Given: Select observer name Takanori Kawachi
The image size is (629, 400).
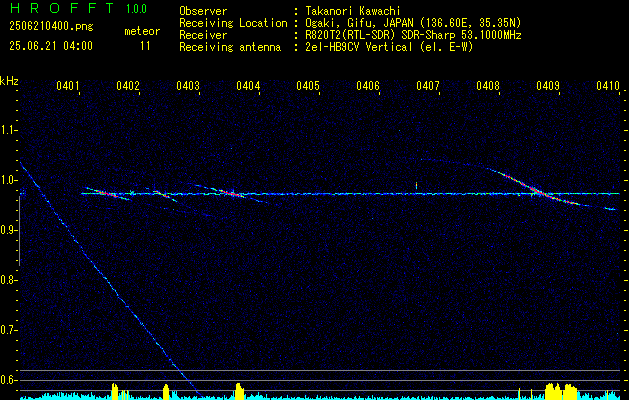Looking at the screenshot, I should [353, 11].
